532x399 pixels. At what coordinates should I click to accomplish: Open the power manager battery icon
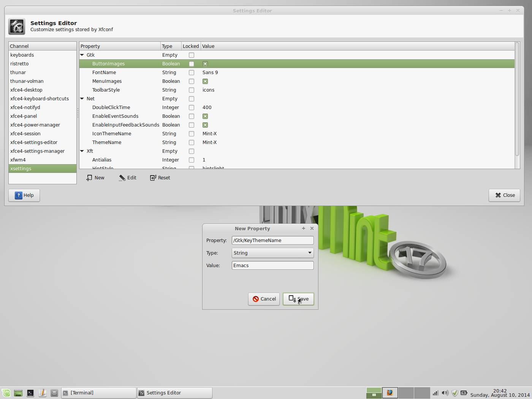(x=464, y=393)
